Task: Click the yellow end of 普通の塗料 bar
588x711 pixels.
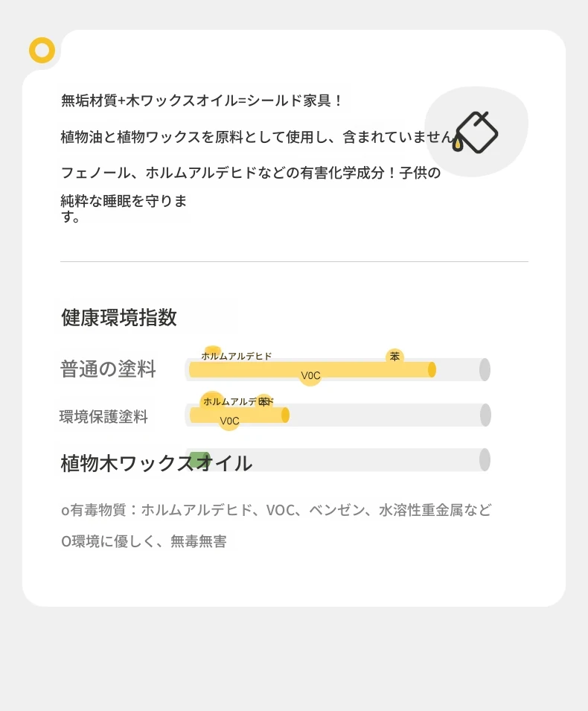Action: (x=432, y=369)
